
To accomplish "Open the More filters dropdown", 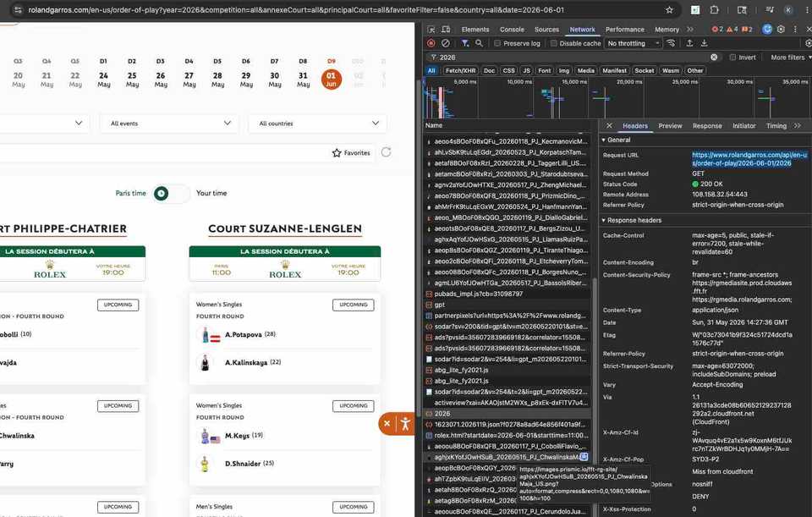I will 790,58.
